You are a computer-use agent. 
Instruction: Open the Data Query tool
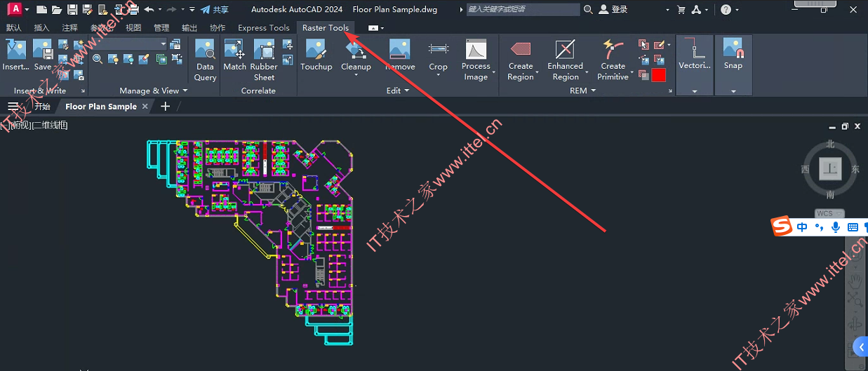click(x=205, y=60)
